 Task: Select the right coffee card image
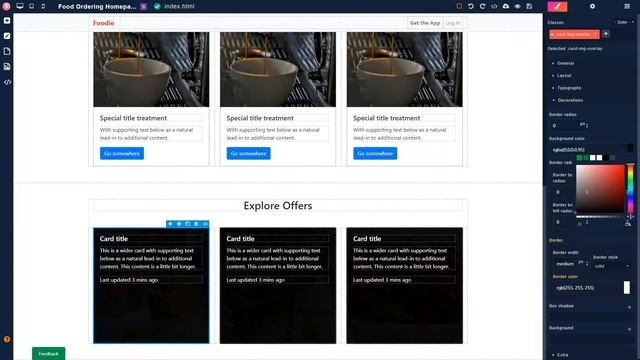404,69
